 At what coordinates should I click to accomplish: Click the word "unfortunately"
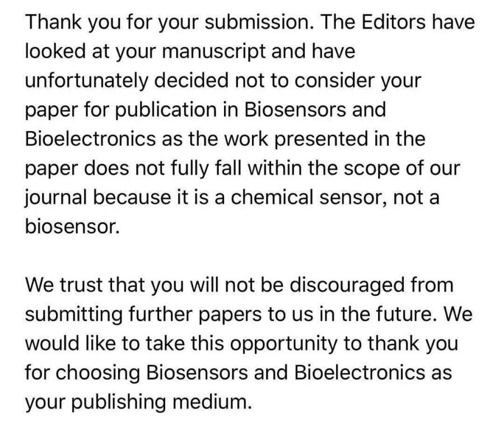90,80
